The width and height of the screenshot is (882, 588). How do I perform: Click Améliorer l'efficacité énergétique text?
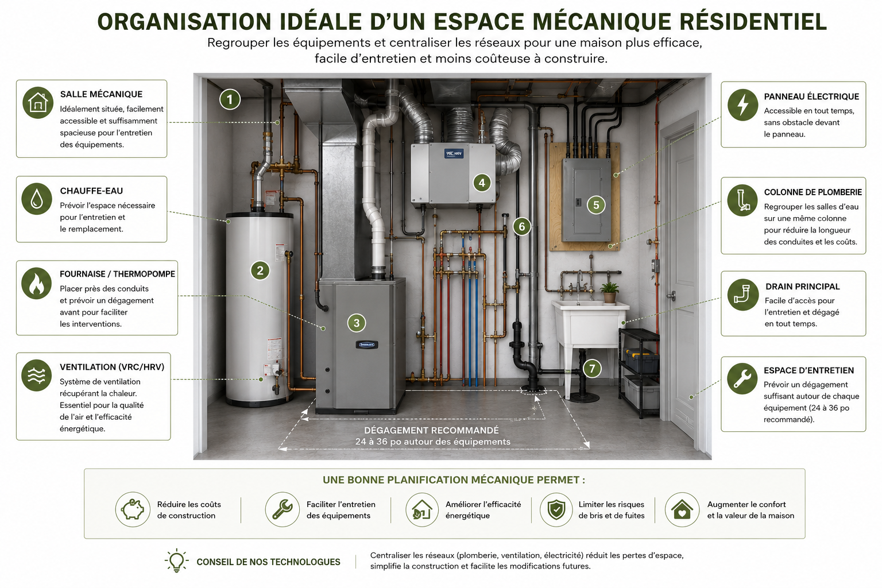[x=483, y=510]
